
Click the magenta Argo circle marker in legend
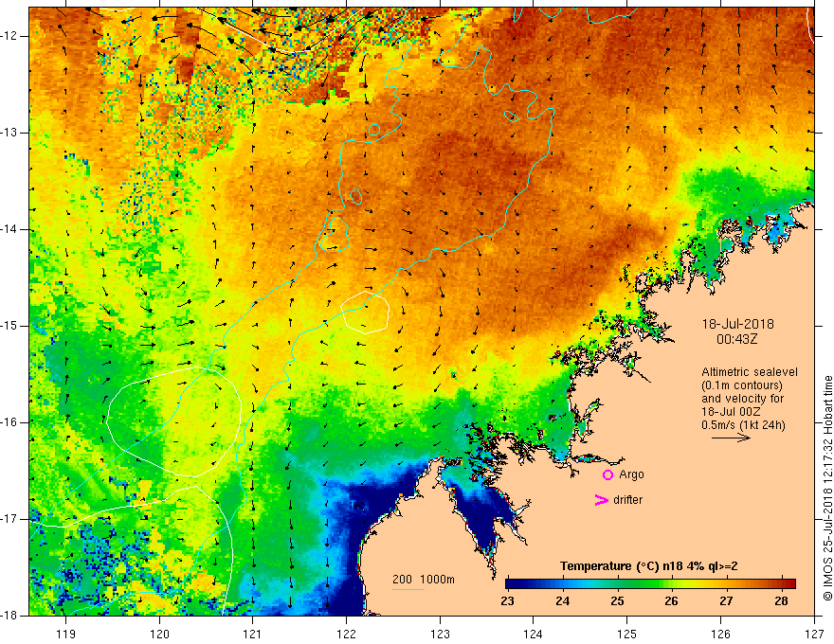tap(607, 474)
